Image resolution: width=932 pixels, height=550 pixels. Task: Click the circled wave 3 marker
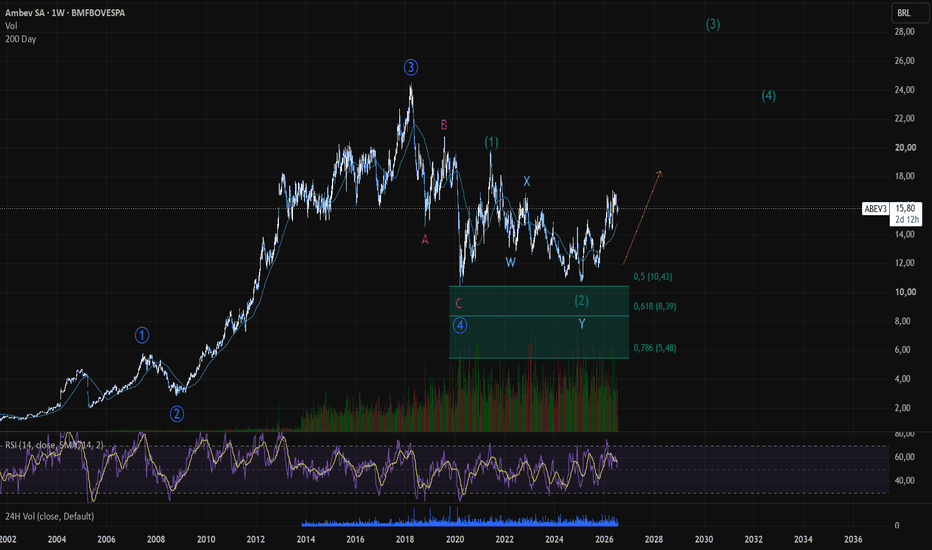[411, 67]
